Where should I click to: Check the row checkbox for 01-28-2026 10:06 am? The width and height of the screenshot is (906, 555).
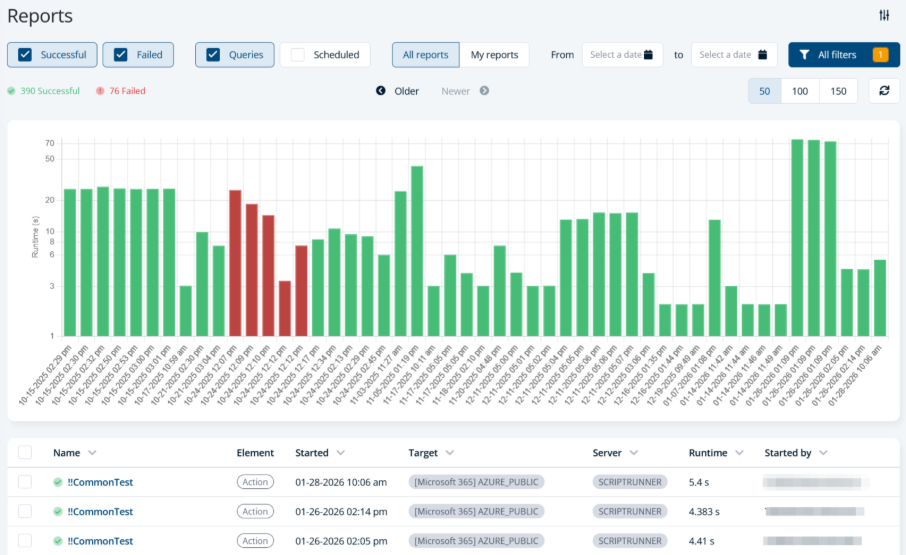tap(25, 482)
